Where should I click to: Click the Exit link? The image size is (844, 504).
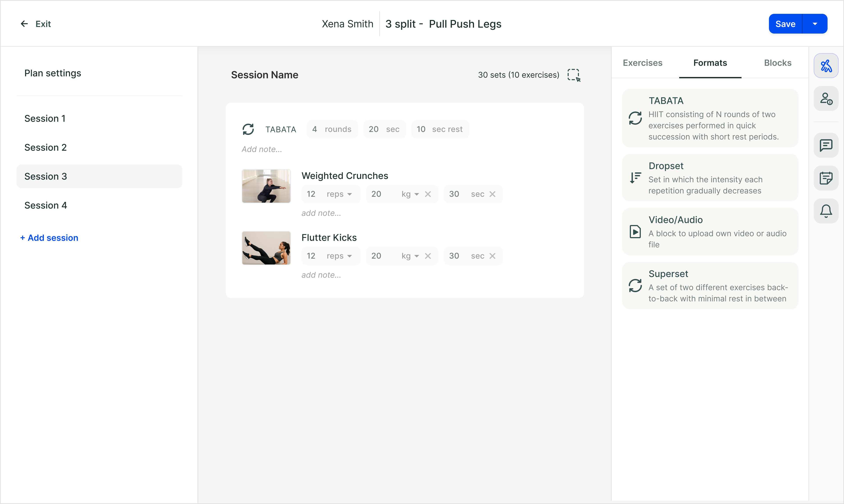pyautogui.click(x=43, y=24)
